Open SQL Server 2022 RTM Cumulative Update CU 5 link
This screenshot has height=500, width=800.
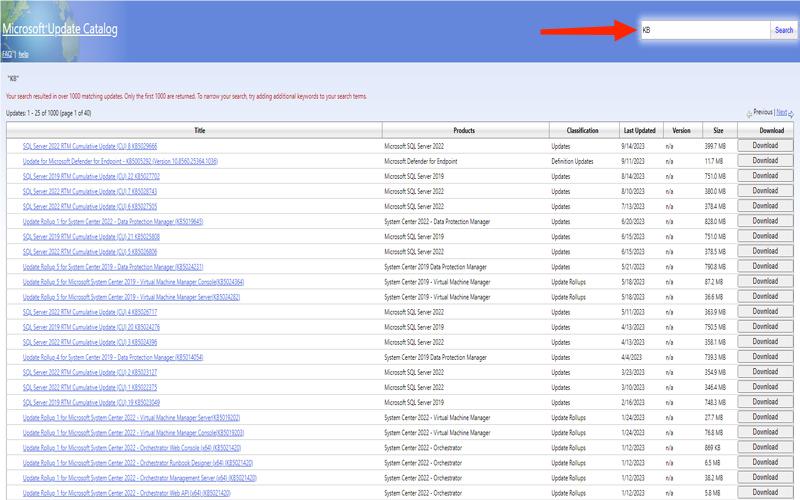[x=90, y=252]
